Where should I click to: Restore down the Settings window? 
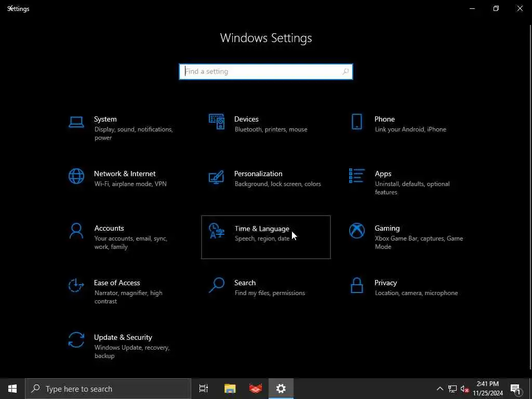click(496, 8)
